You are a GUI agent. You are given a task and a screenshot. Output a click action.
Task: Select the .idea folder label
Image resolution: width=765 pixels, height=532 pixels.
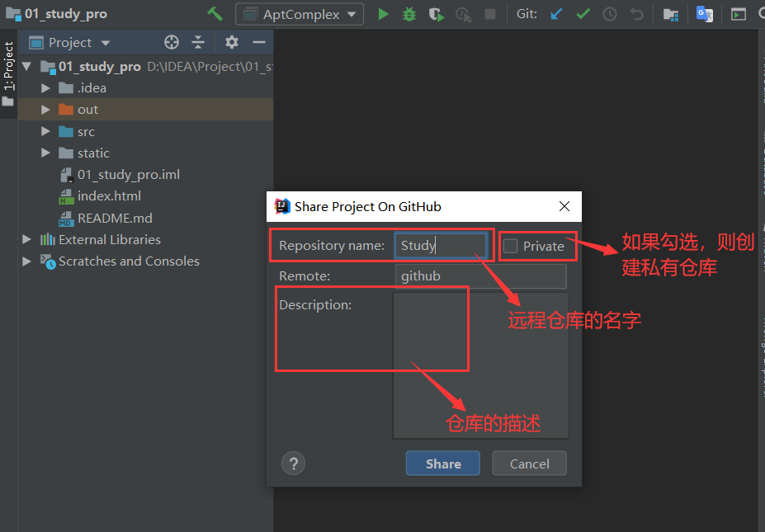coord(92,87)
